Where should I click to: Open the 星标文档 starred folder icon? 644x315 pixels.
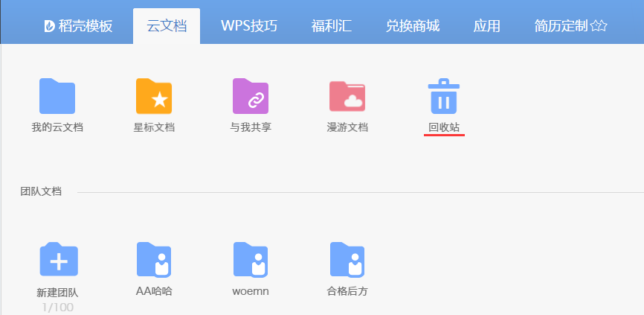[x=154, y=96]
